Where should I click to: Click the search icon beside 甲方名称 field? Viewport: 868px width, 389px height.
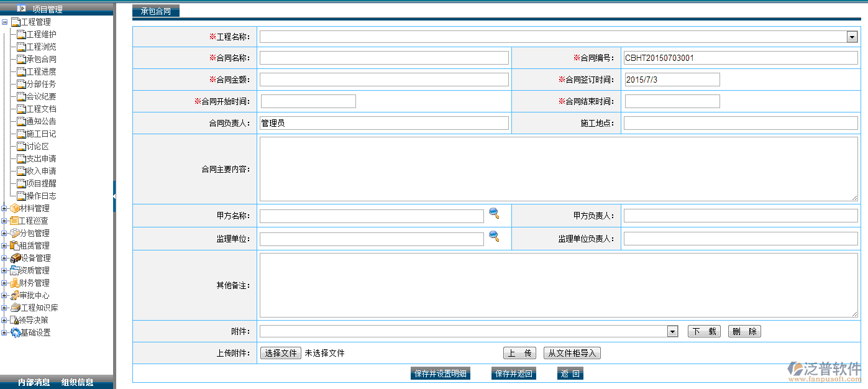(494, 214)
